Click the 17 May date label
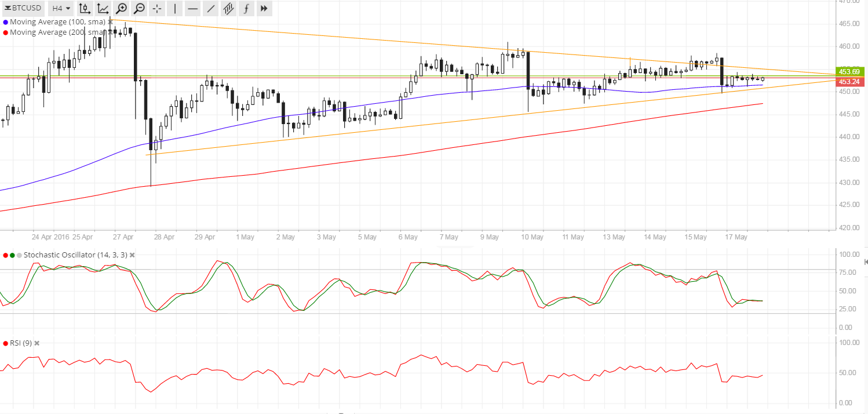868x414 pixels. click(737, 237)
